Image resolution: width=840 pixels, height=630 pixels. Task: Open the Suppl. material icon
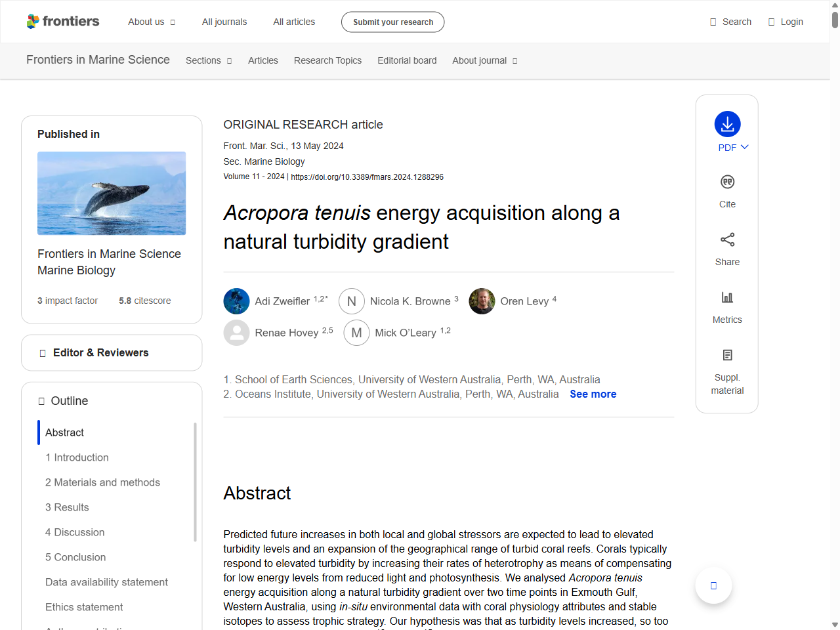coord(727,355)
